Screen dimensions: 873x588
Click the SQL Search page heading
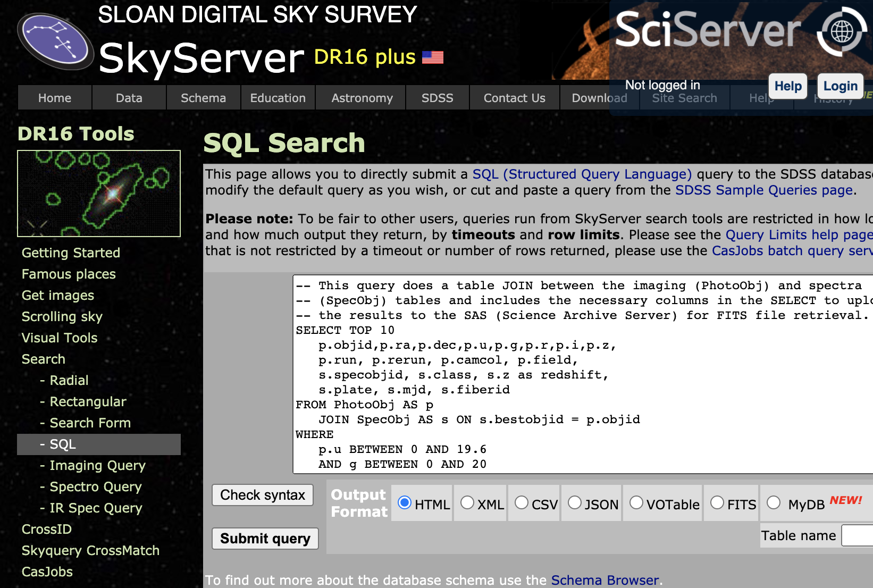tap(284, 142)
